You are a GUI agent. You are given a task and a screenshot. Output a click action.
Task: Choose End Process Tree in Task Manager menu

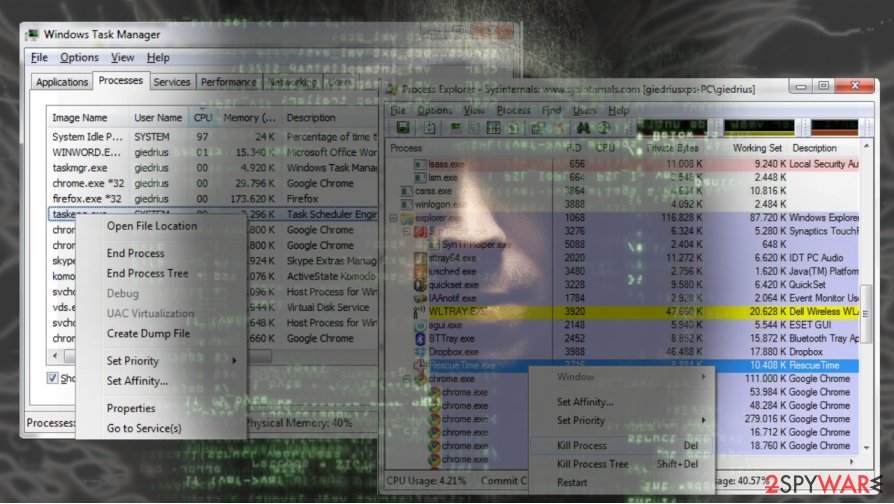click(147, 274)
